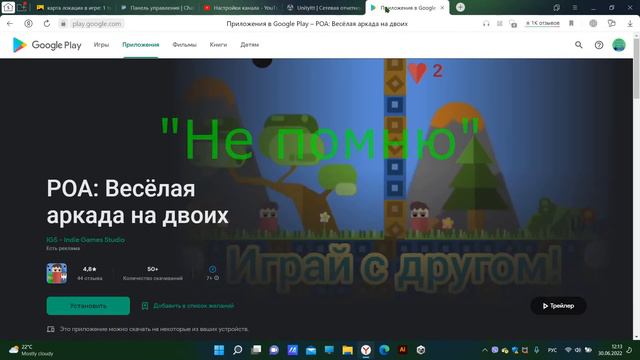The width and height of the screenshot is (640, 360).
Task: Show hidden system tray icons chevron
Action: click(x=484, y=350)
